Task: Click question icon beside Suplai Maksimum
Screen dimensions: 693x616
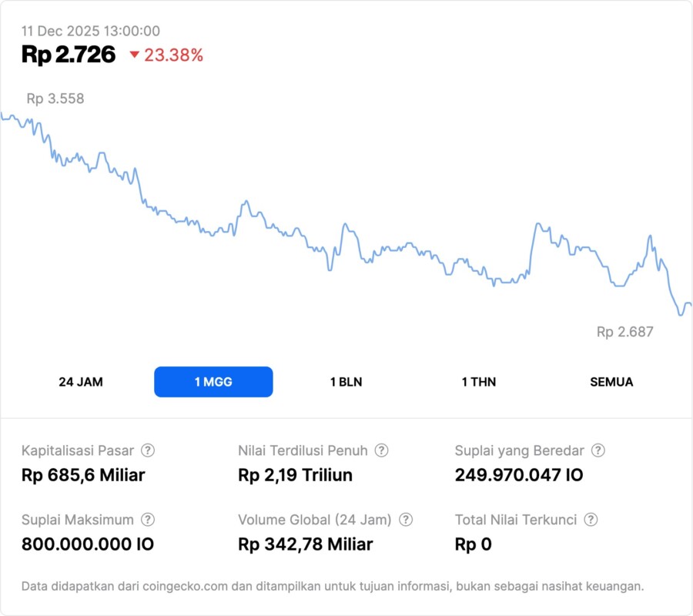Action: tap(148, 520)
